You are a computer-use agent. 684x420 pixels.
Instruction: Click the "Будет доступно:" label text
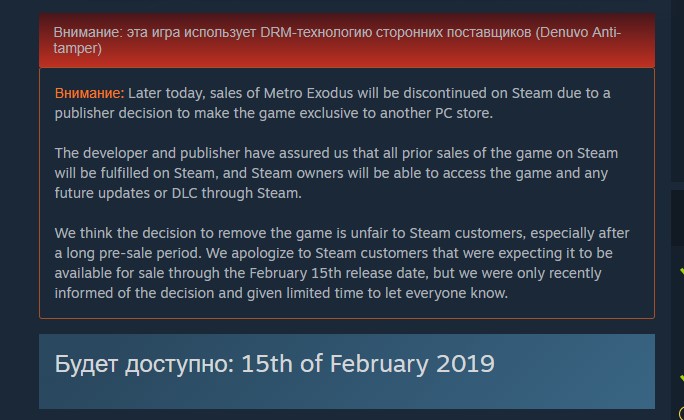click(x=144, y=363)
